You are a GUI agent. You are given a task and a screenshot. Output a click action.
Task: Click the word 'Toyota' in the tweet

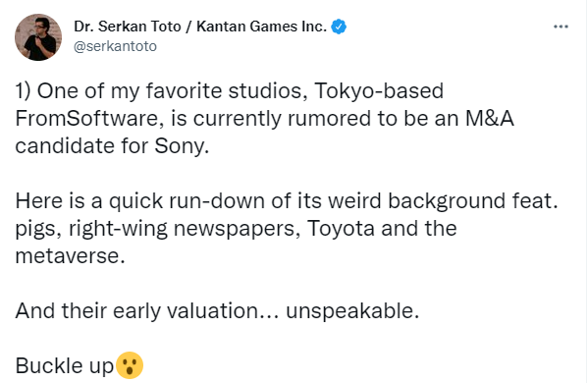click(341, 229)
